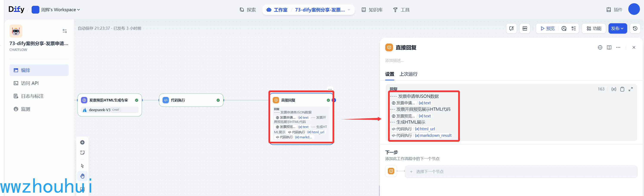Insert variable with the {x} icon
644x196 pixels.
614,89
